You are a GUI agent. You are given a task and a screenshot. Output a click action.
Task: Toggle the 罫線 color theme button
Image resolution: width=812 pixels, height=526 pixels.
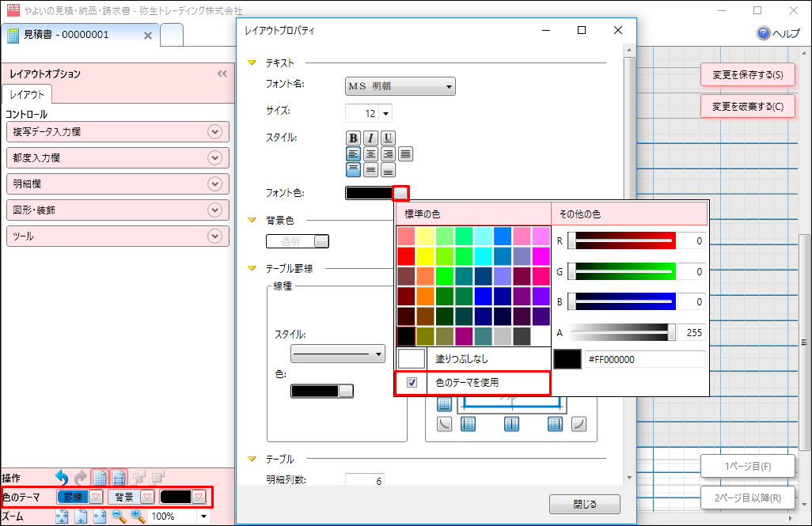pyautogui.click(x=74, y=497)
